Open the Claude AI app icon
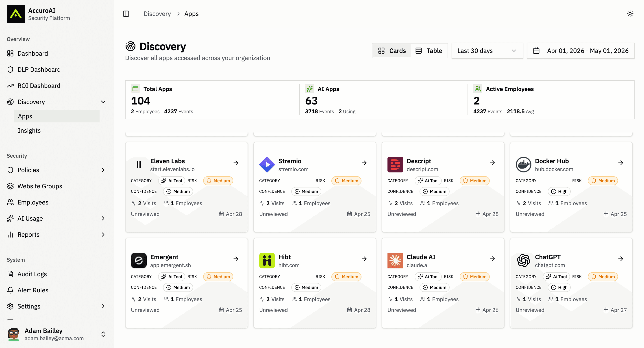644x348 pixels. 395,261
